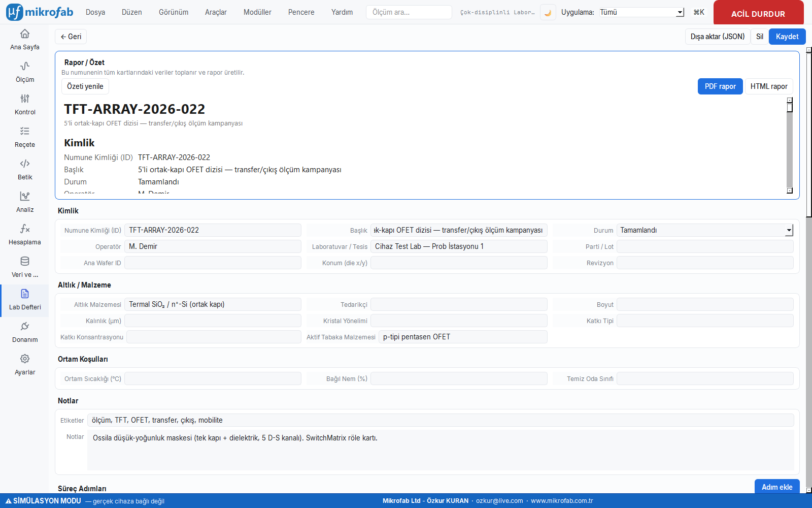Click the ozkur@live.com email
The height and width of the screenshot is (508, 812).
click(499, 501)
